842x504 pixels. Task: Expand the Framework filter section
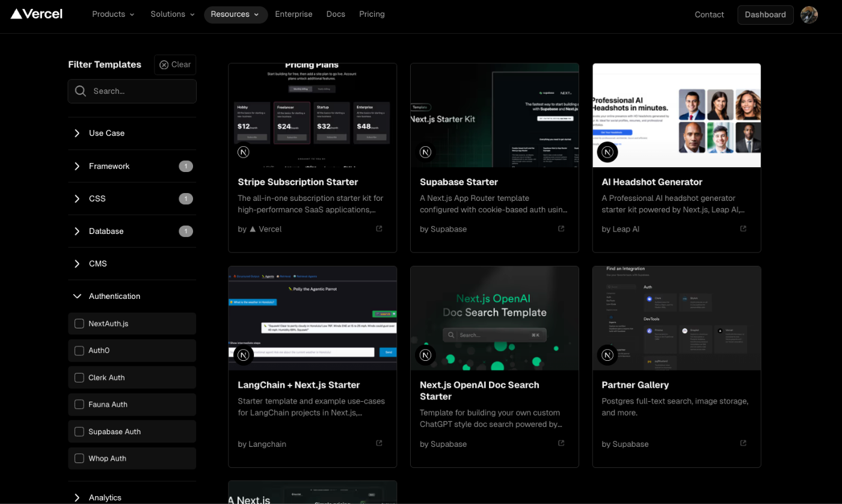(x=132, y=166)
